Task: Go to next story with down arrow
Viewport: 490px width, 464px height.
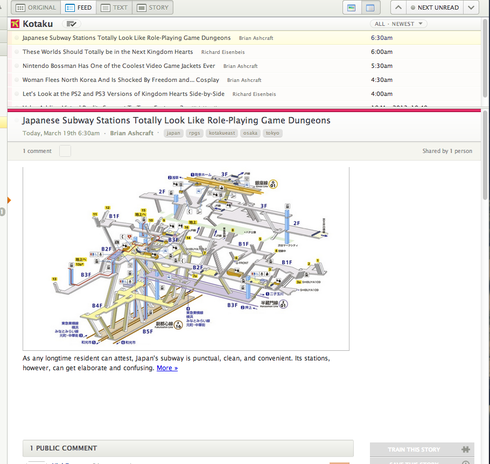Action: [471, 7]
